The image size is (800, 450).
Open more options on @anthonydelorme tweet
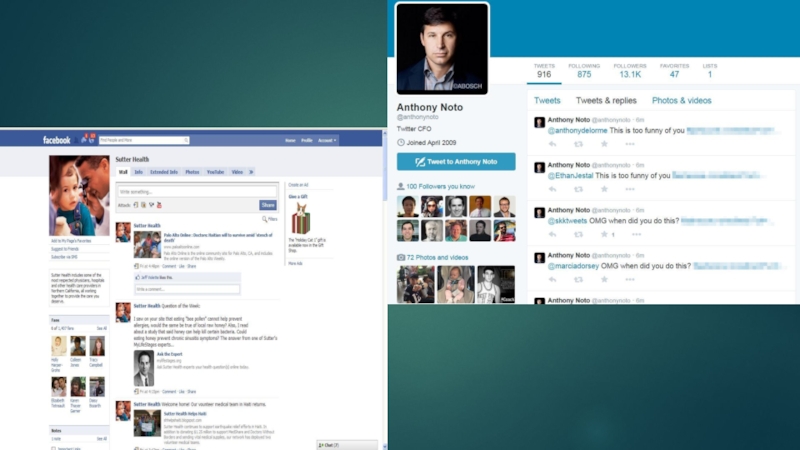click(x=630, y=144)
